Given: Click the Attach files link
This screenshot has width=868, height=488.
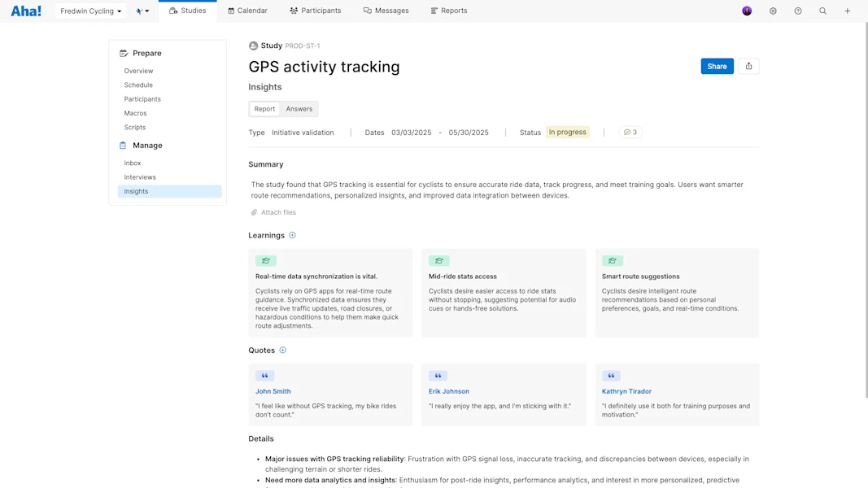Looking at the screenshot, I should pyautogui.click(x=273, y=212).
